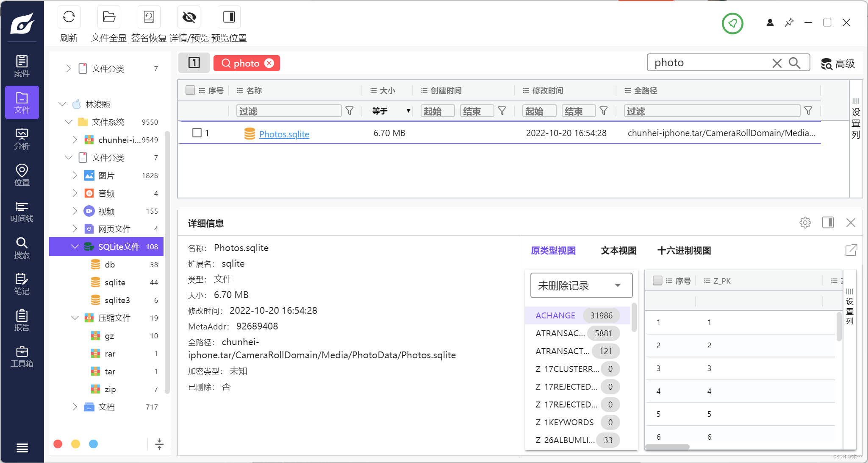Open the Photos.sqlite file link

point(284,134)
